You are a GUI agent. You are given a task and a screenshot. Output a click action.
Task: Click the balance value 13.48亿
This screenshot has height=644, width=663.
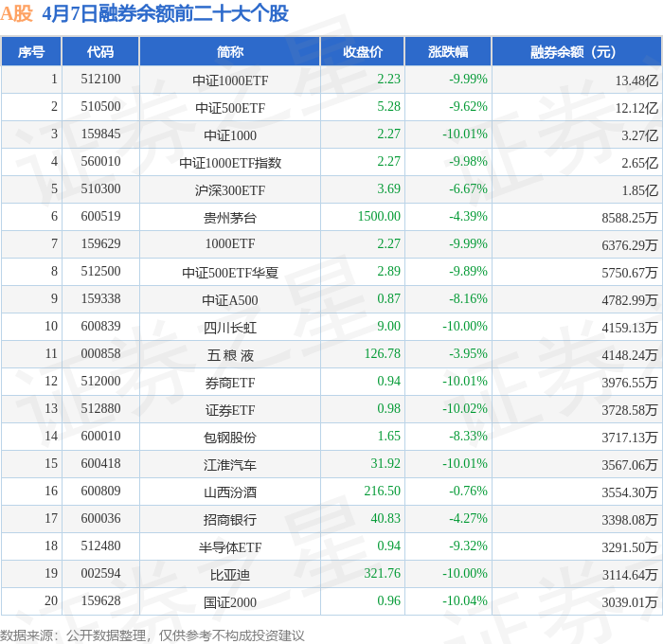(x=636, y=80)
